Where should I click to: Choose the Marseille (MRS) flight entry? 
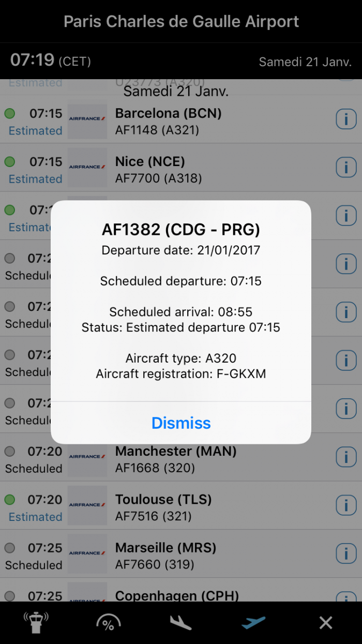pos(207,555)
